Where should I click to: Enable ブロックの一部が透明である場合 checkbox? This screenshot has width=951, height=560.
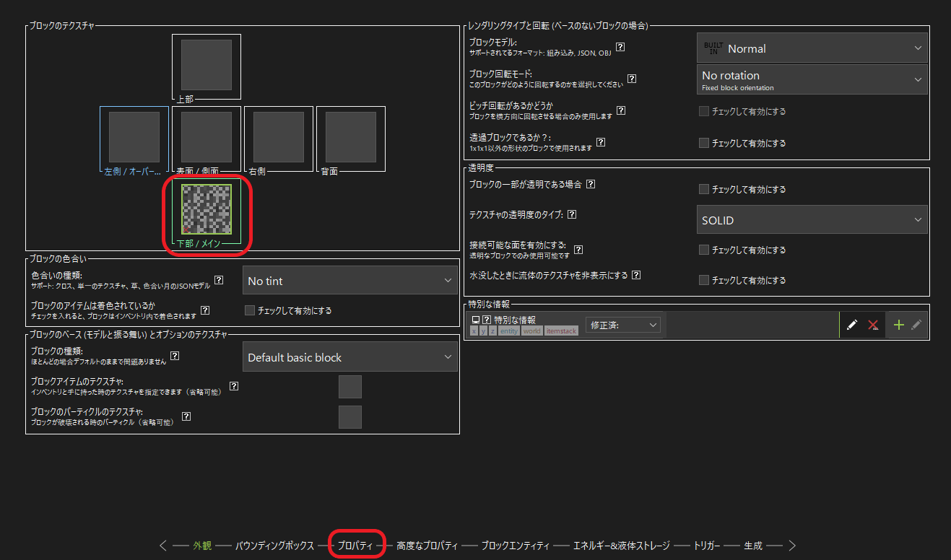coord(704,188)
